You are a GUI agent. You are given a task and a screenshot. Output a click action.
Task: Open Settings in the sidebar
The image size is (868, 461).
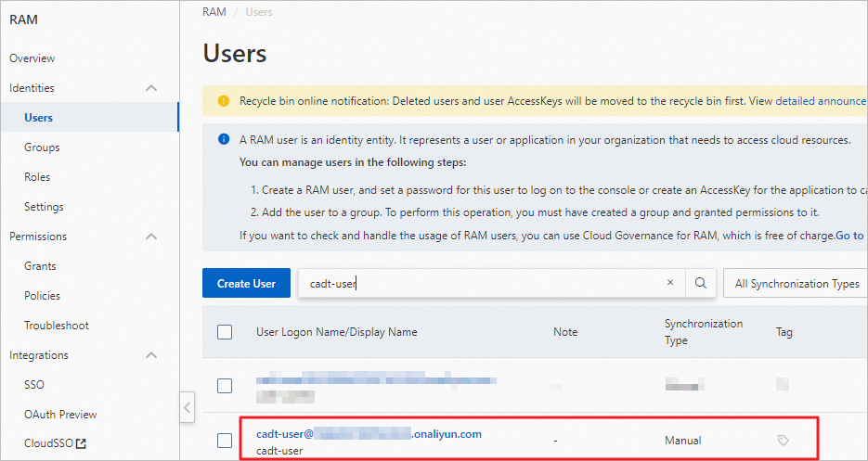[44, 207]
